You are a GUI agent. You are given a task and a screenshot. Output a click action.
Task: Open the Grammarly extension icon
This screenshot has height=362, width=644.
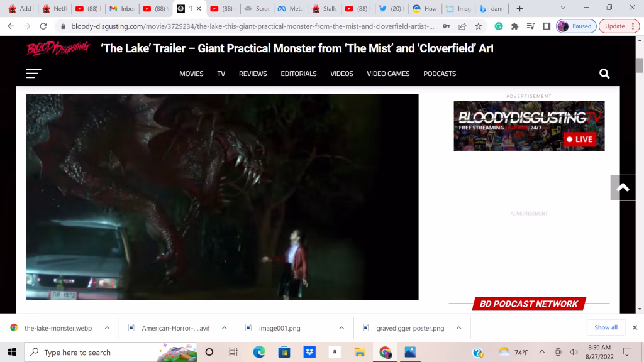tap(499, 26)
